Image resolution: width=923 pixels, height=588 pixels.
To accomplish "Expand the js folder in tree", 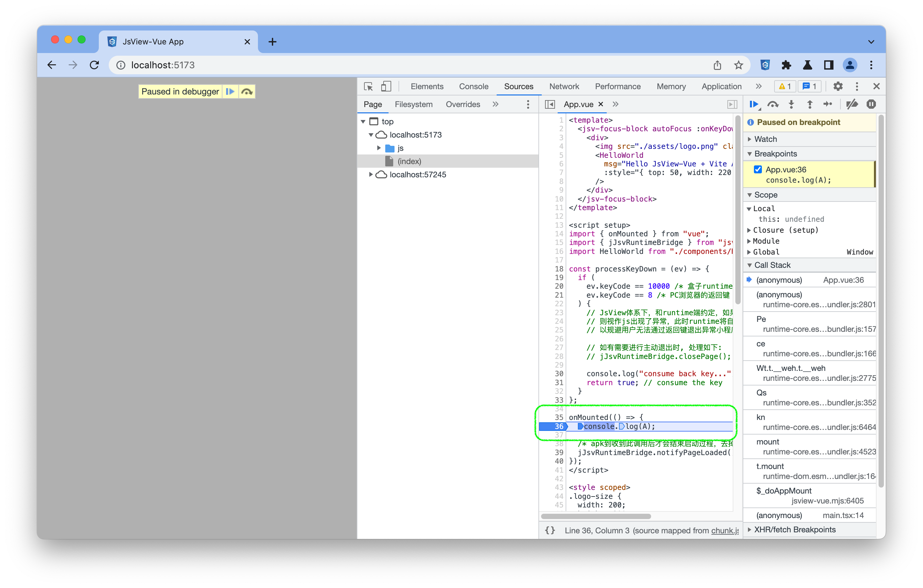I will (379, 148).
